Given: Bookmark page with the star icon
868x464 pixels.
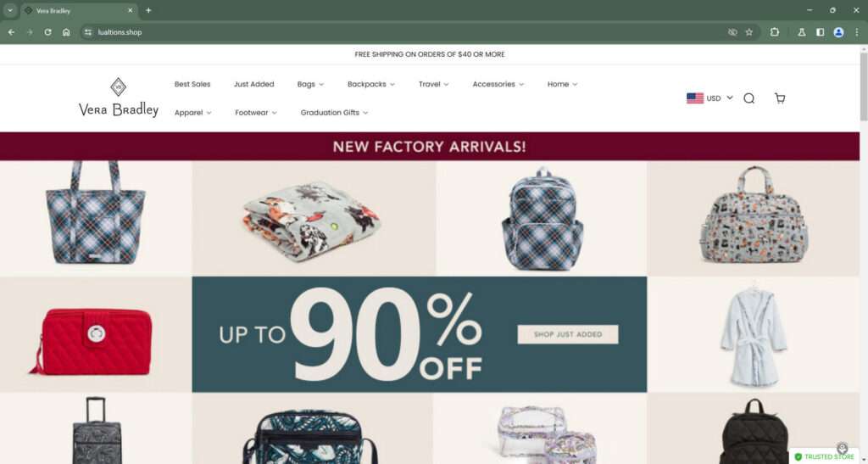Looking at the screenshot, I should (749, 32).
